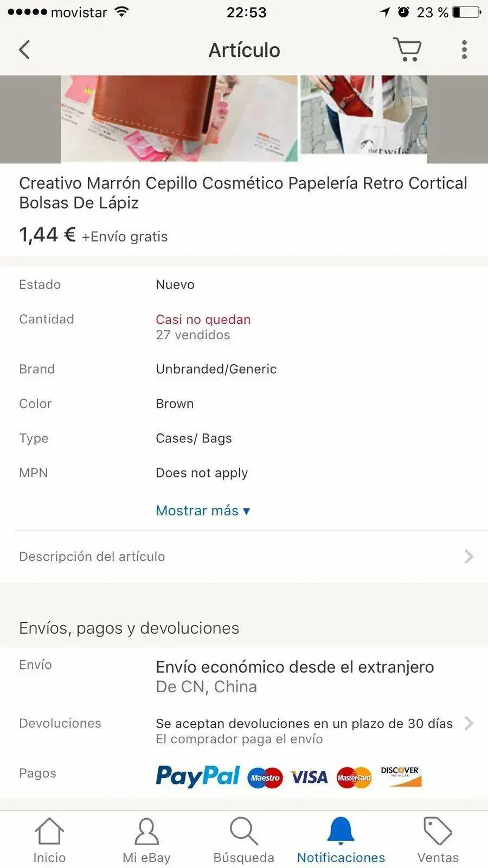Viewport: 488px width, 868px height.
Task: Tap the PayPal payment logo
Action: [x=197, y=776]
